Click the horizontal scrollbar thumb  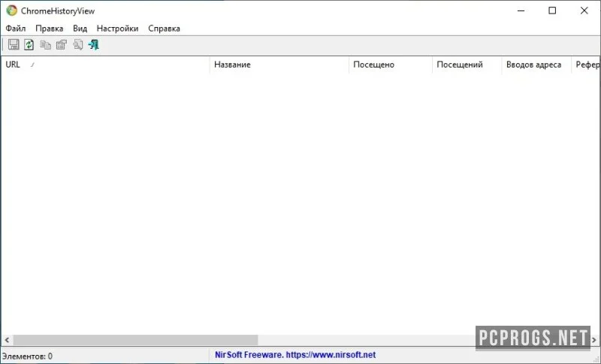coord(136,340)
